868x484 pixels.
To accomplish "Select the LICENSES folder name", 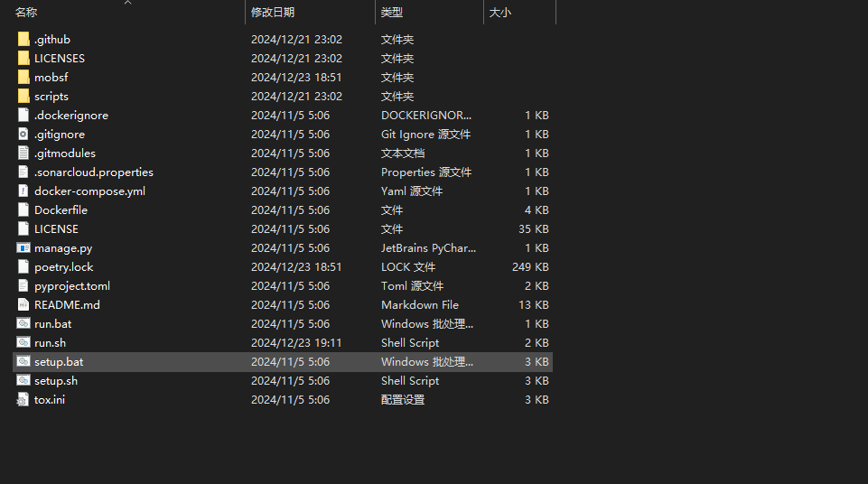I will pyautogui.click(x=60, y=58).
